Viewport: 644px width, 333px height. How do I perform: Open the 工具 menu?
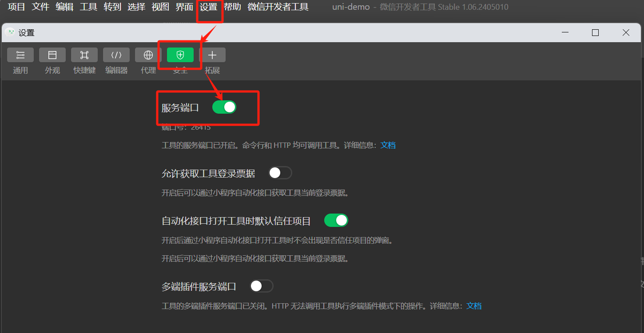coord(88,7)
